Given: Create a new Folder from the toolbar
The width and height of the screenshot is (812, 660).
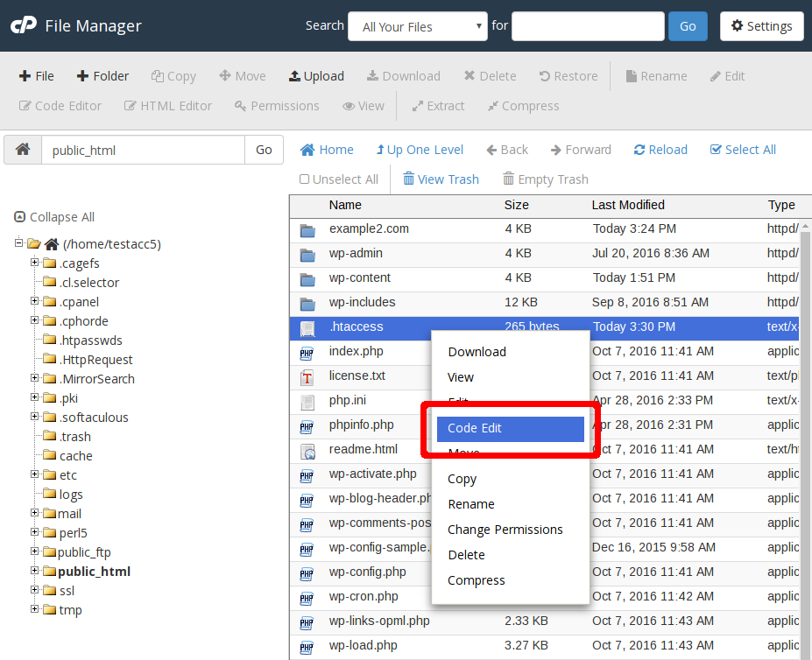Looking at the screenshot, I should 102,76.
